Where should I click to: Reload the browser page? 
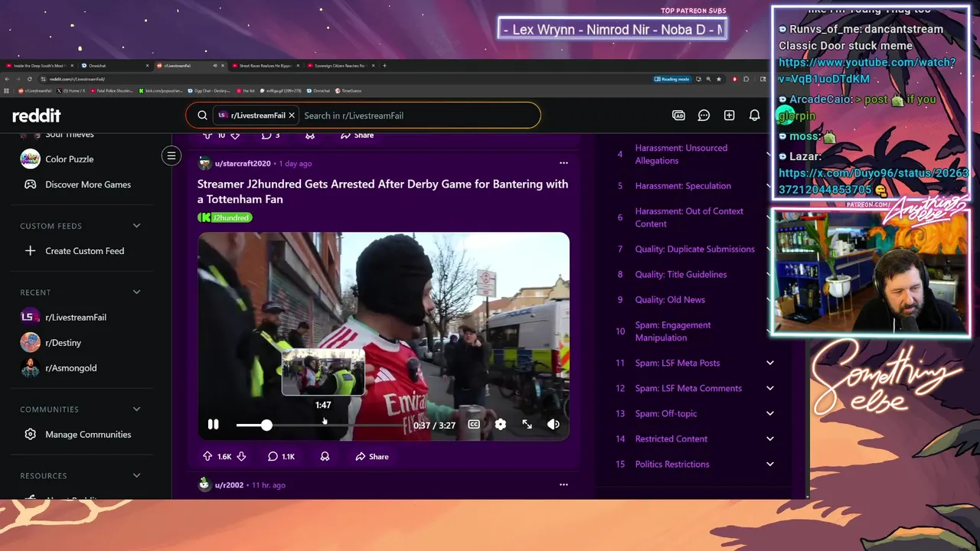point(29,79)
